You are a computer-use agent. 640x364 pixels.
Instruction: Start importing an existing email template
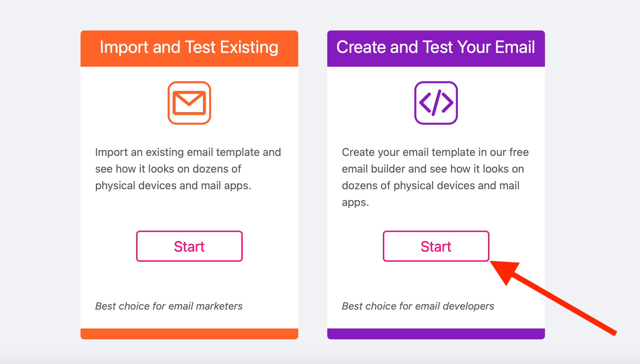(x=189, y=246)
